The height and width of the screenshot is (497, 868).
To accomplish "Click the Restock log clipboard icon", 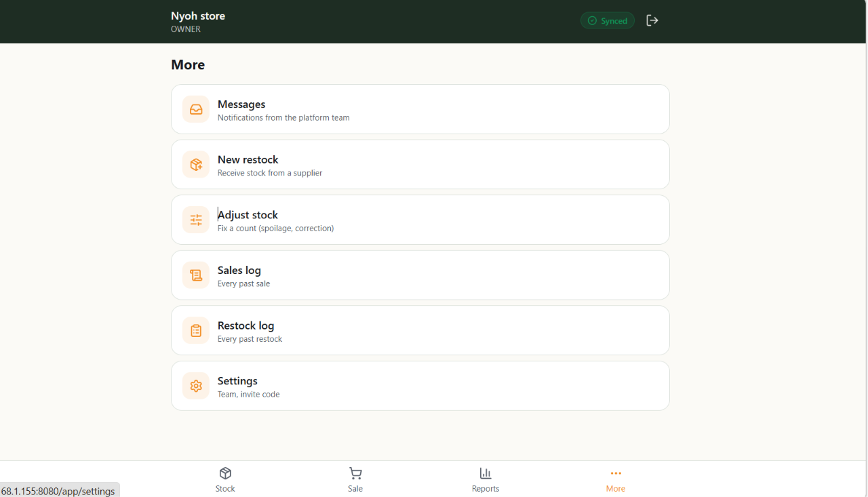I will 196,330.
